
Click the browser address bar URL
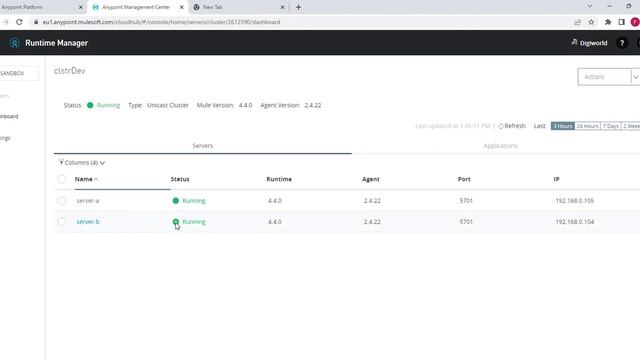click(161, 22)
